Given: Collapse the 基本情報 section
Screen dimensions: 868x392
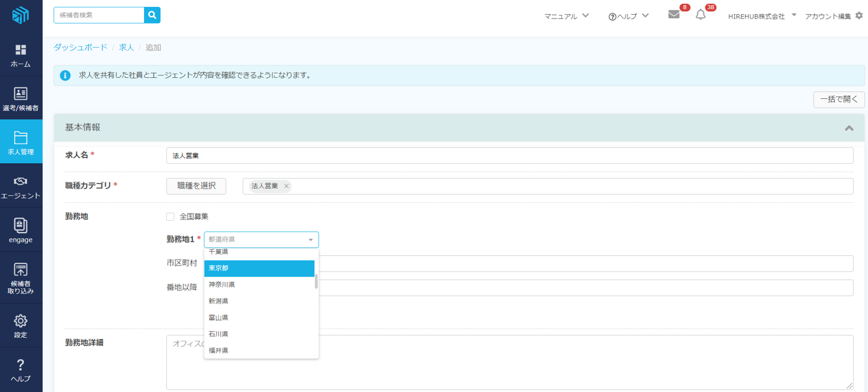Looking at the screenshot, I should 849,128.
